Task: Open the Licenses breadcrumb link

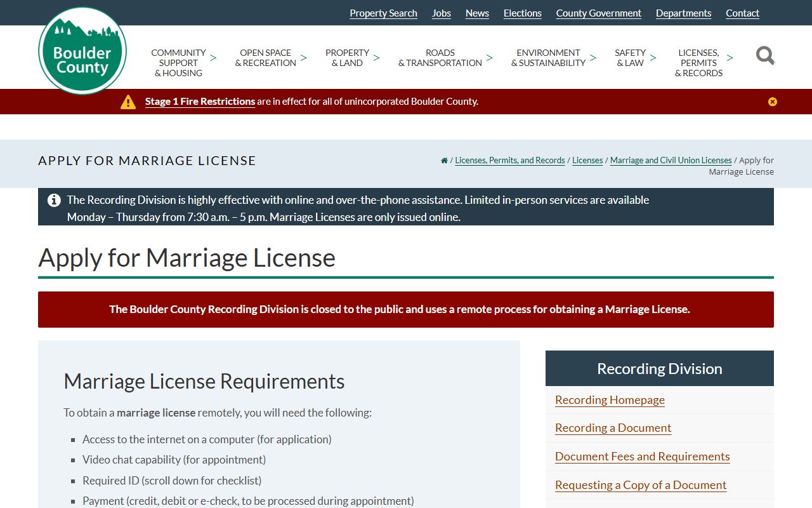Action: tap(587, 161)
